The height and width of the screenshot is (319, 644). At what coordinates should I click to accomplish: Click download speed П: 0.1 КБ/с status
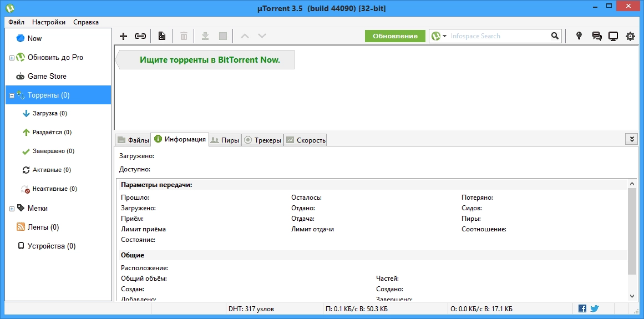tap(357, 308)
